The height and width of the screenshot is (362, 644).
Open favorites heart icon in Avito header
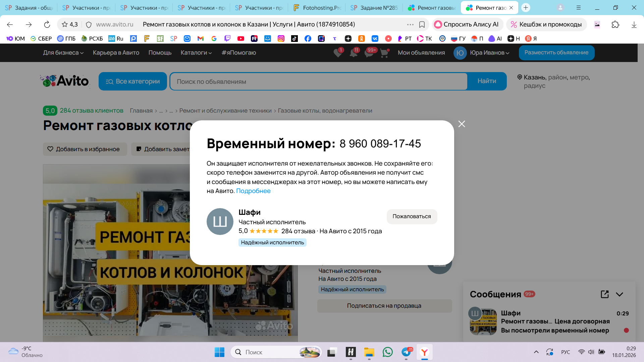pos(338,53)
